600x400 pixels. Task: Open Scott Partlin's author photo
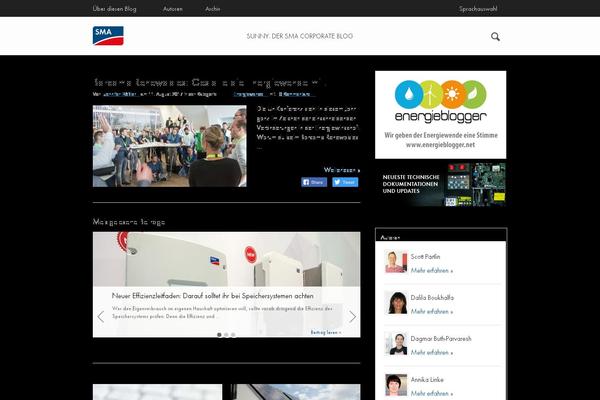pyautogui.click(x=396, y=262)
